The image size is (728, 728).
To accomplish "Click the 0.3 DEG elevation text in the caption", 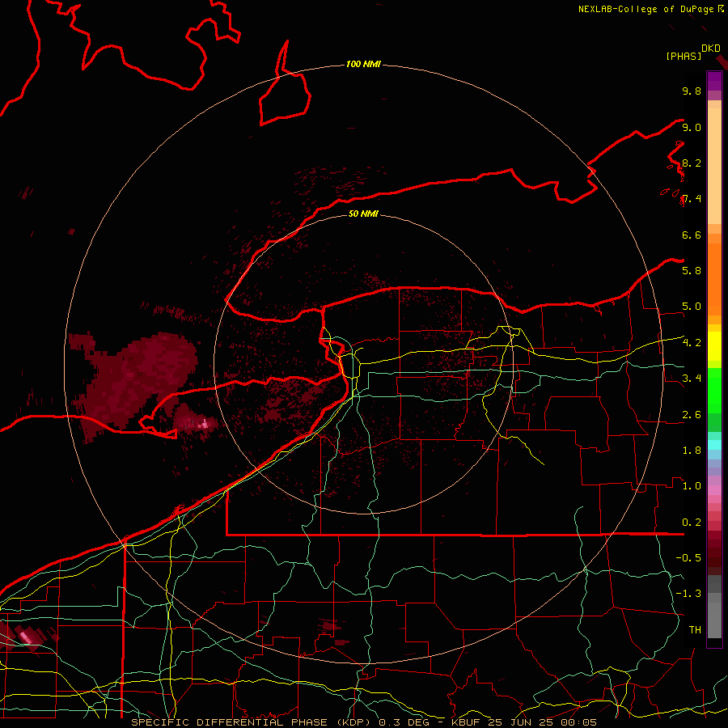I will coord(404,722).
